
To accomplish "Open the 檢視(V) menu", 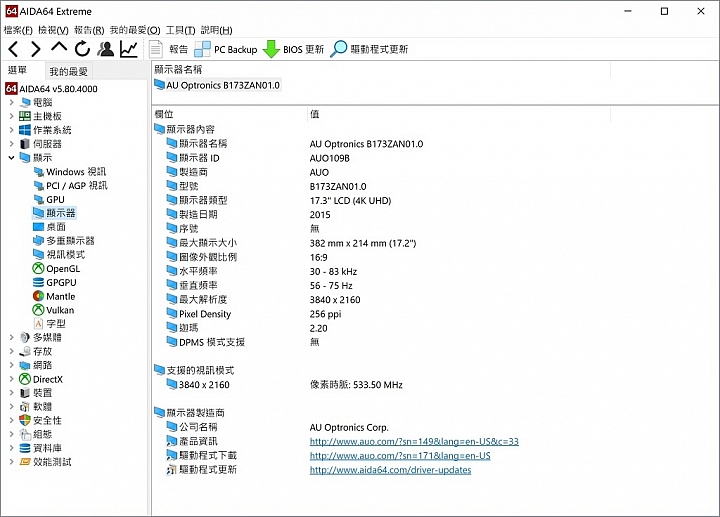I will tap(53, 30).
